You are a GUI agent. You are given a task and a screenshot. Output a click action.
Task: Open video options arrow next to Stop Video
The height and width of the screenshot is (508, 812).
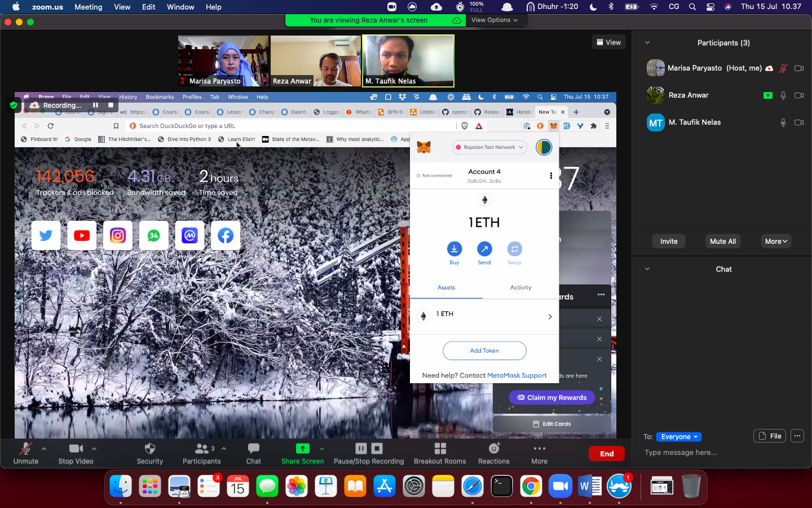point(94,449)
